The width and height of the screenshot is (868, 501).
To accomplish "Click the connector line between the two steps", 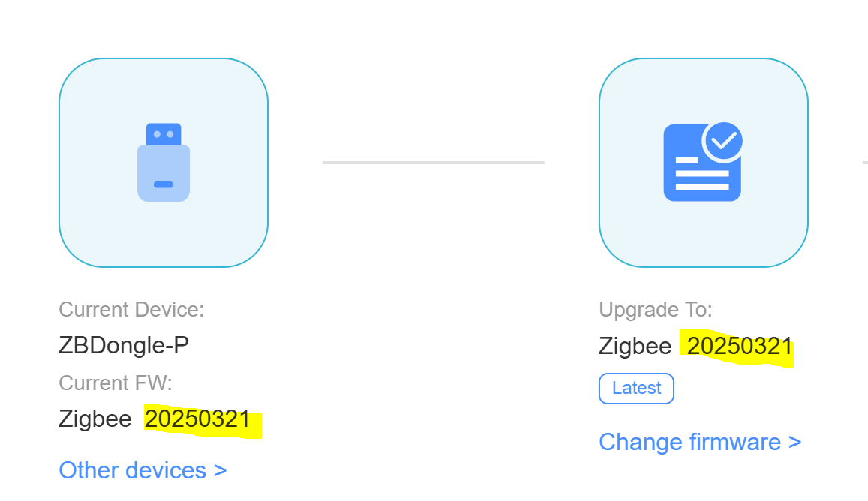I will click(433, 162).
